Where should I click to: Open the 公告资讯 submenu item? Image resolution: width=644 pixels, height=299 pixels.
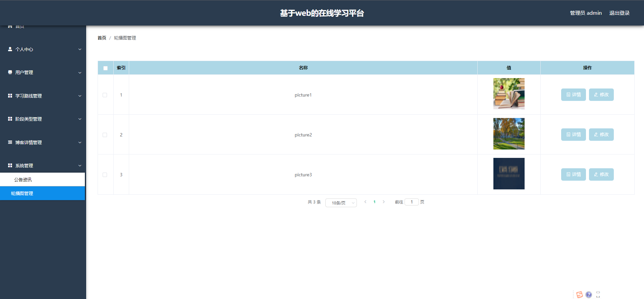pos(42,180)
